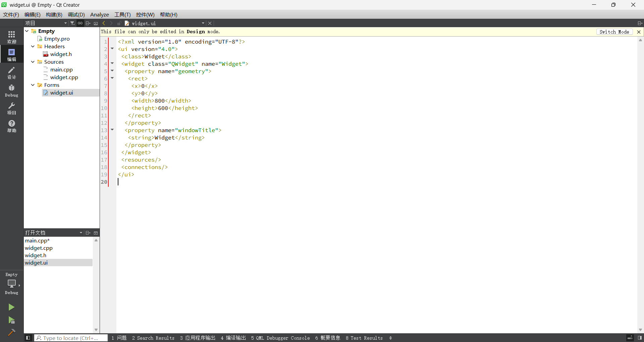Click the editor scrollbar down arrow

point(640,330)
